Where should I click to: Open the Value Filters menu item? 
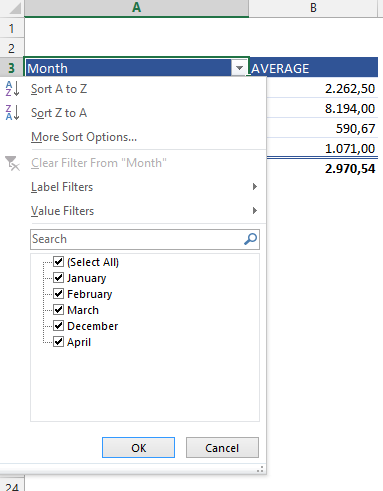(x=62, y=211)
